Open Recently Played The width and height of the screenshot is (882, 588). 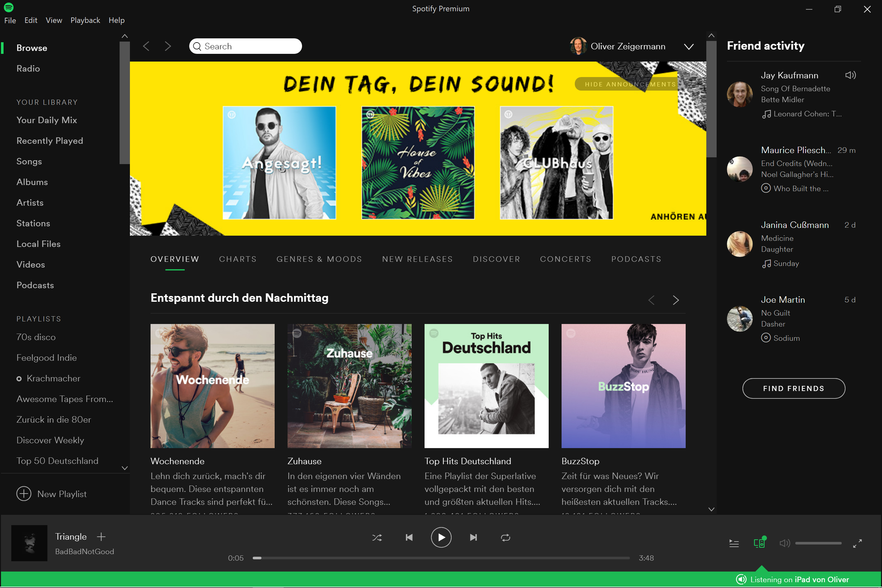coord(50,141)
